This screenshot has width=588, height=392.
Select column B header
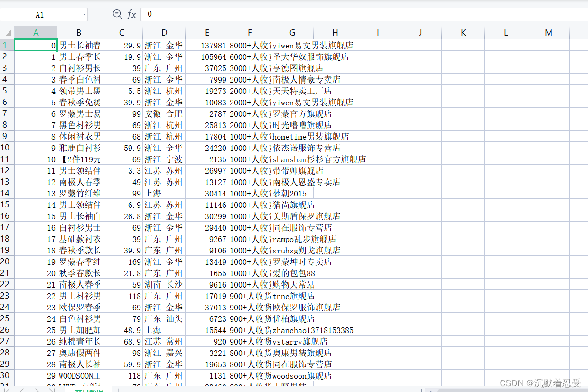(x=79, y=33)
